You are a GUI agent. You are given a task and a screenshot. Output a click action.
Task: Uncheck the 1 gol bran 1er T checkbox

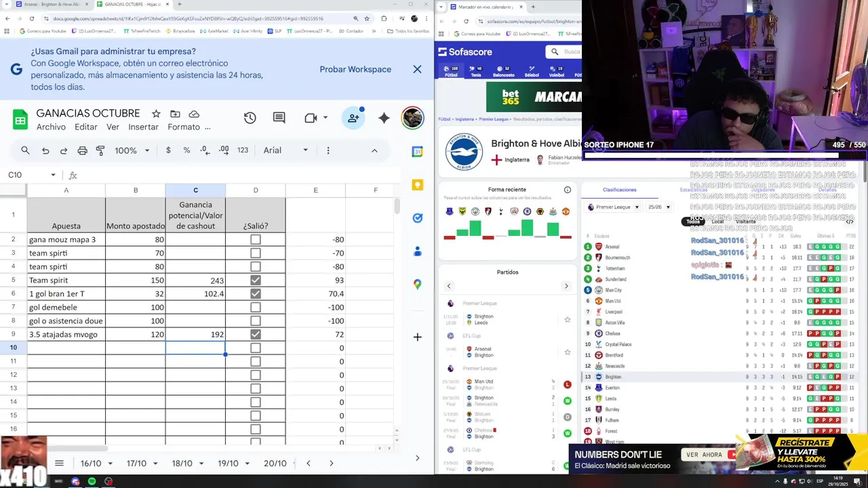coord(256,293)
